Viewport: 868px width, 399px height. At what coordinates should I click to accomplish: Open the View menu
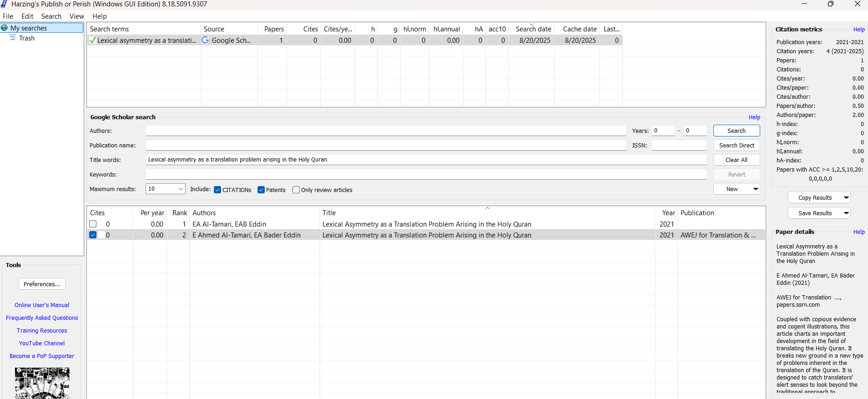(x=76, y=16)
